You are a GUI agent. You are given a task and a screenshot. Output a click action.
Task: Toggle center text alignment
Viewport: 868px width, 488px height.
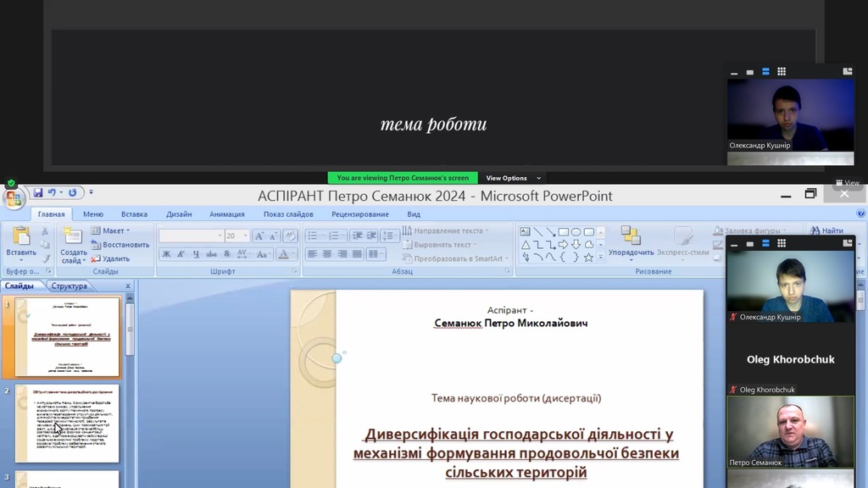coord(327,254)
